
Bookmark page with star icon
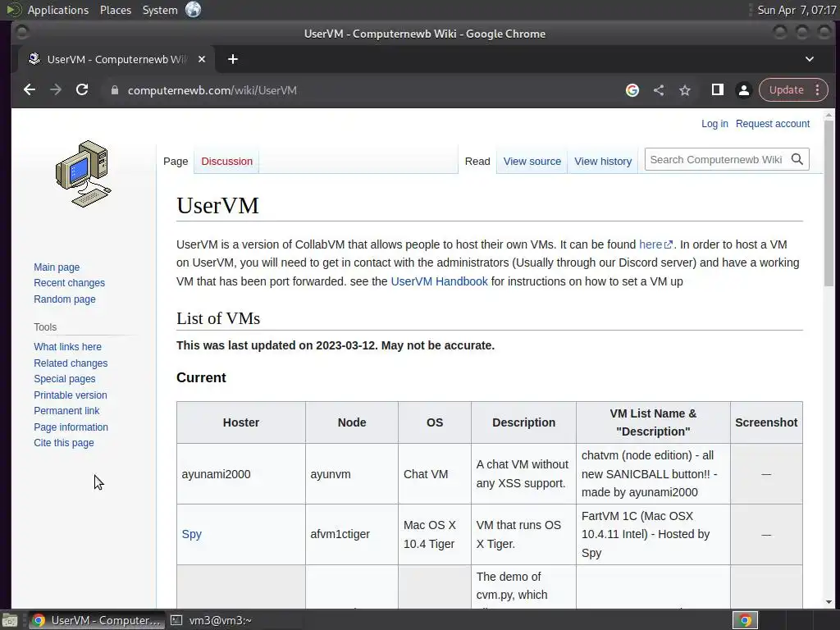pos(685,90)
